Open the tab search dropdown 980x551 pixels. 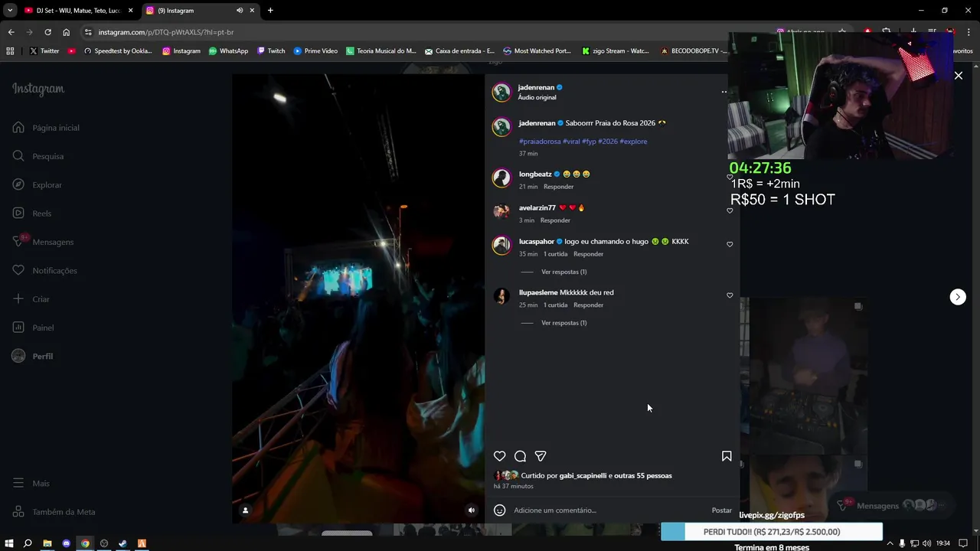(9, 11)
